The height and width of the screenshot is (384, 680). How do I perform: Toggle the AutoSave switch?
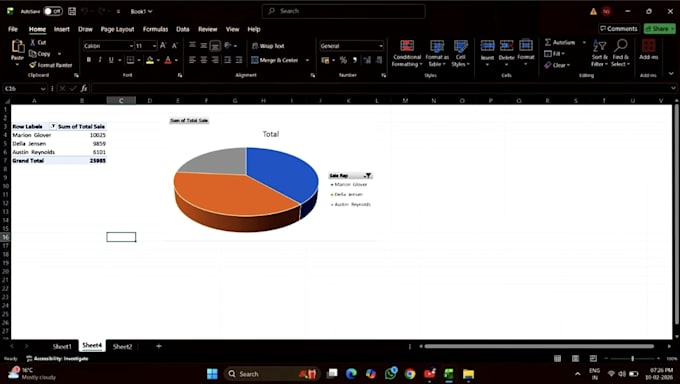pyautogui.click(x=53, y=11)
